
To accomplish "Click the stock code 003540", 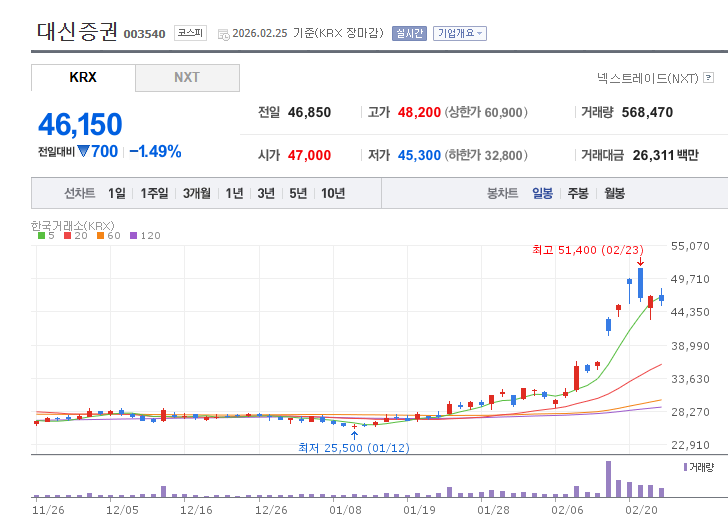I will coord(144,34).
